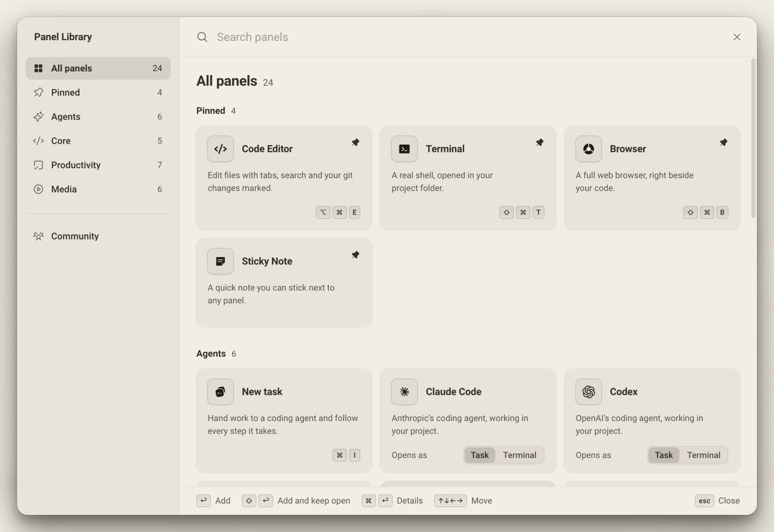Click the Codex logo icon
Viewport: 774px width, 532px height.
588,392
